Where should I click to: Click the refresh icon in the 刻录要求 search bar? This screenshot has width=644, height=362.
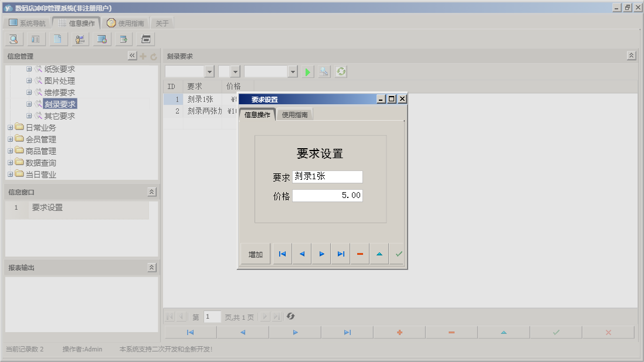341,71
